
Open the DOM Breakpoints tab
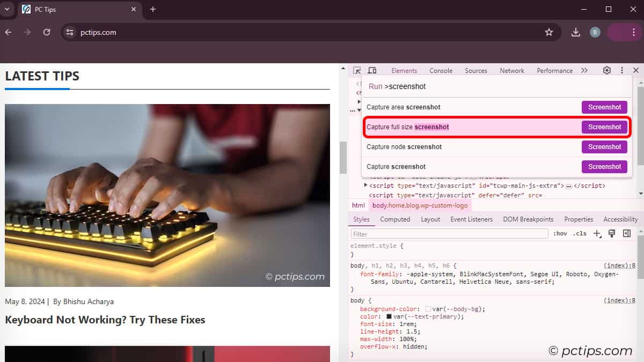(x=528, y=219)
